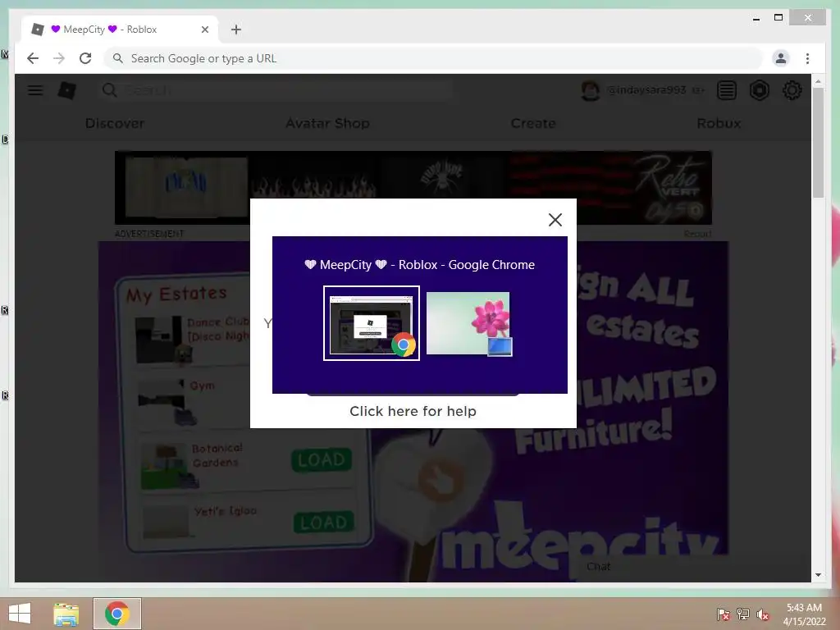Click the Roblox search field
Screen dimensions: 840x630
[276, 90]
